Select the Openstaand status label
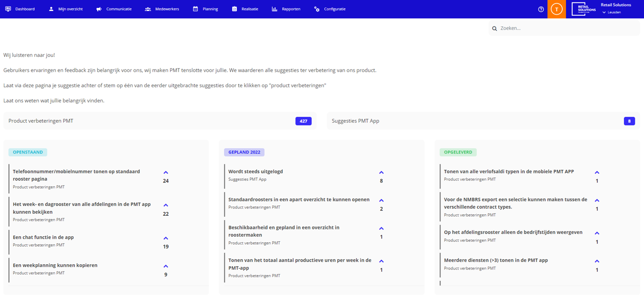Screen dimensions: 644x298 tap(28, 152)
